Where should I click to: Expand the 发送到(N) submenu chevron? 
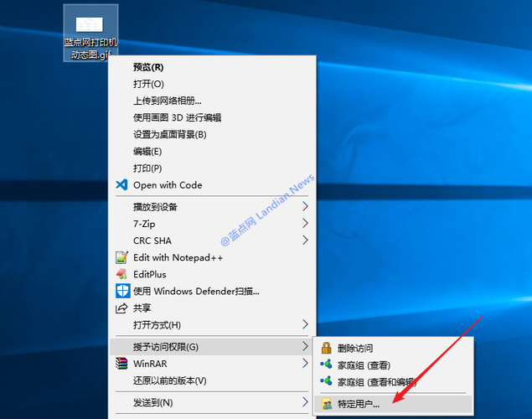click(305, 402)
